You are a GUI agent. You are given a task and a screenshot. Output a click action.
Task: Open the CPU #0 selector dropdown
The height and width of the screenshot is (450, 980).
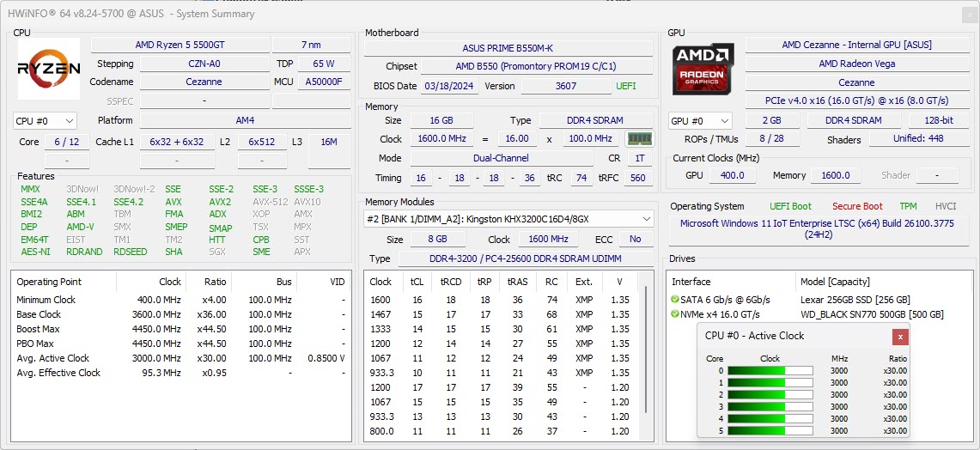(45, 121)
